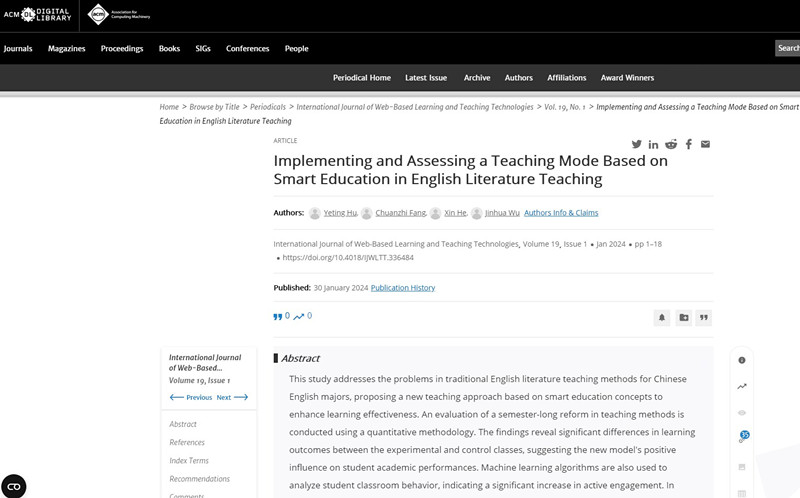Share article on LinkedIn
The height and width of the screenshot is (498, 800).
coord(653,144)
